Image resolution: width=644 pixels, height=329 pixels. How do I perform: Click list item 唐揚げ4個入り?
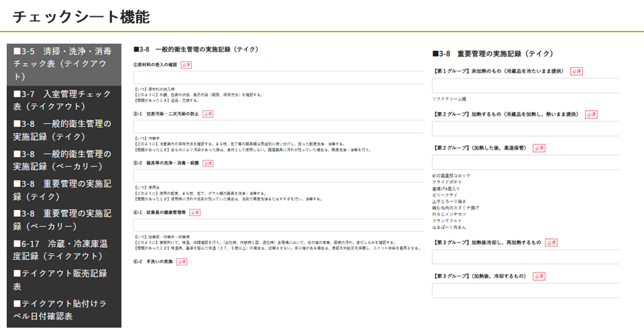coord(446,189)
